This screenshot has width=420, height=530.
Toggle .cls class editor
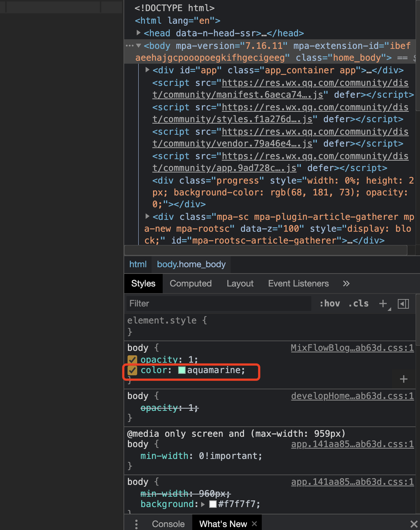pyautogui.click(x=359, y=303)
